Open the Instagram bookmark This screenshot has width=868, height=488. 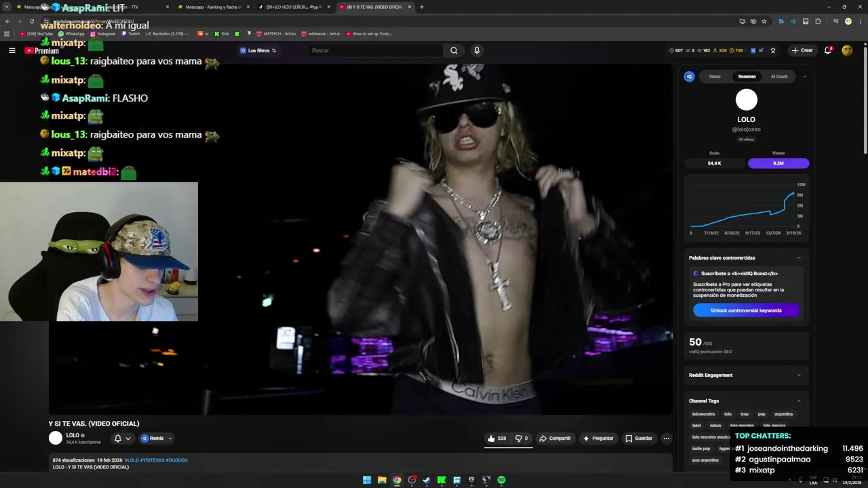click(x=103, y=33)
